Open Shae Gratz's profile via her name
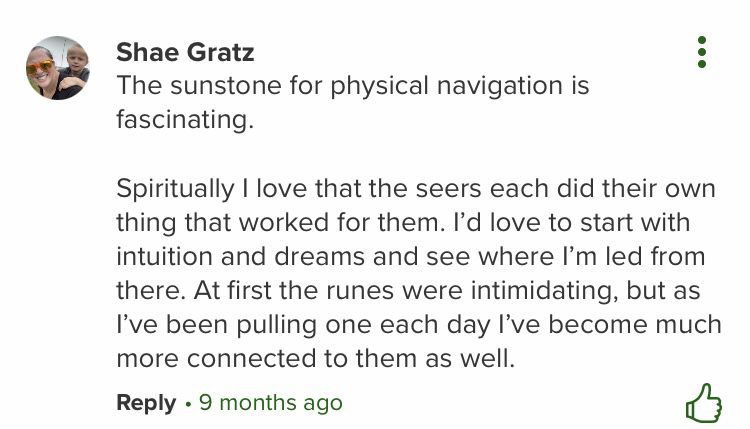 [185, 51]
